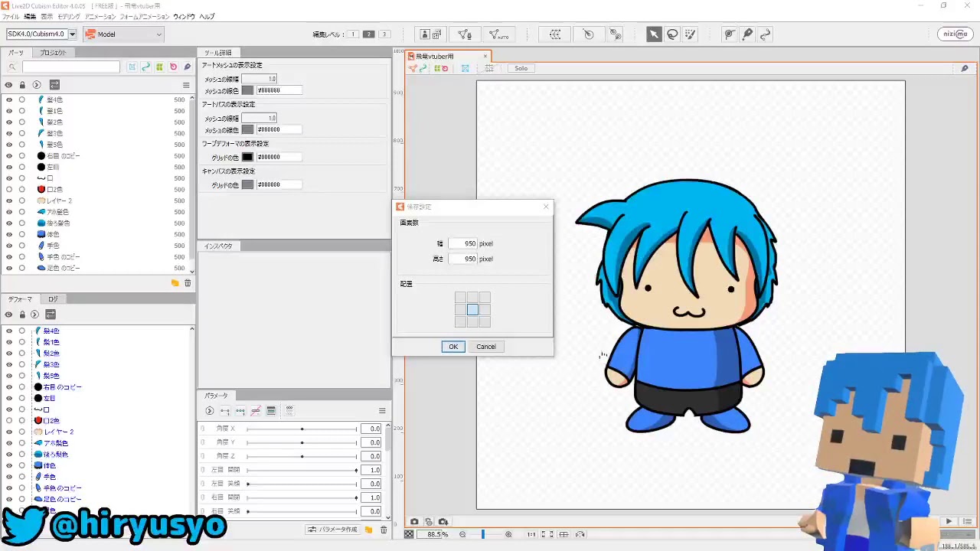Set edit level to 3
The image size is (980, 551).
[384, 34]
